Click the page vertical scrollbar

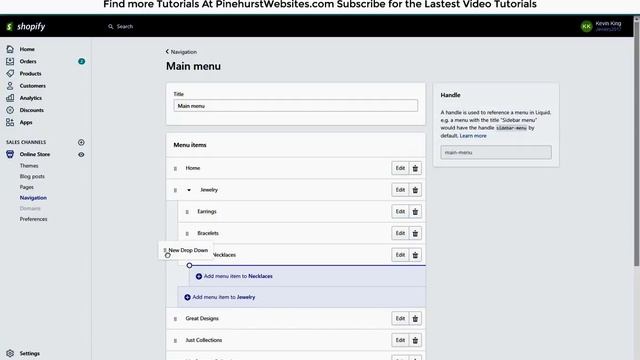point(637,143)
